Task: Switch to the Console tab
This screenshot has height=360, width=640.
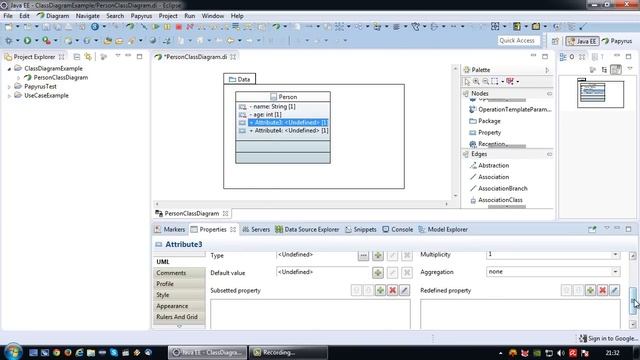Action: (x=398, y=229)
